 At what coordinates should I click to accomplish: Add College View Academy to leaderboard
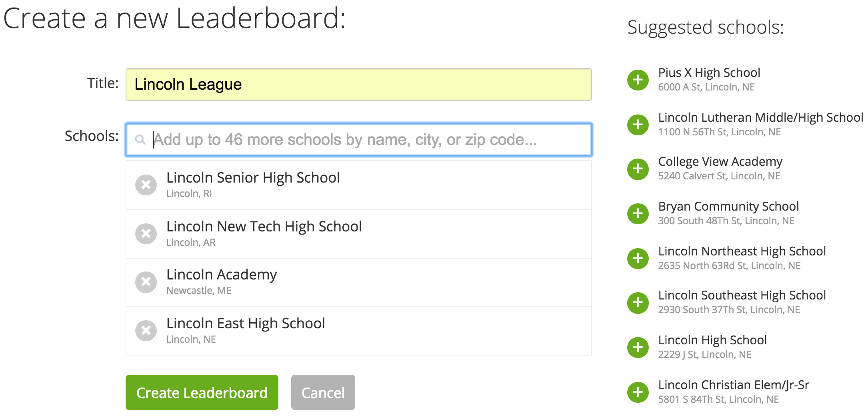tap(638, 169)
